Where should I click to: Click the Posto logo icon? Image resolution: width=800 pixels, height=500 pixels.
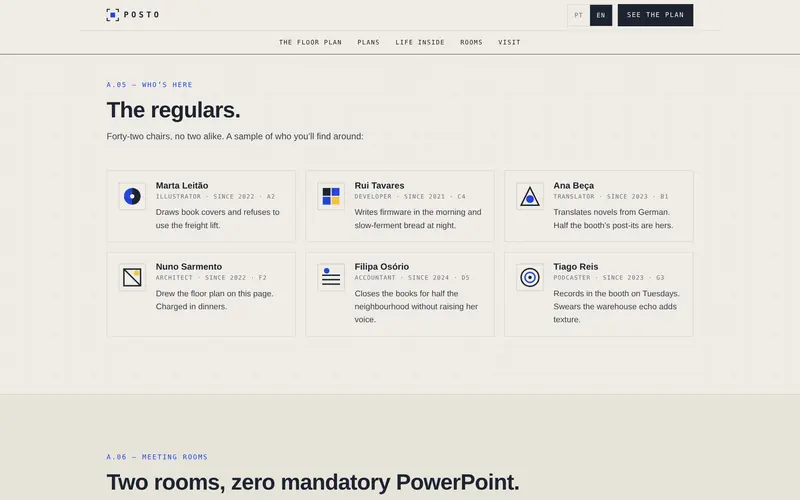(x=112, y=15)
